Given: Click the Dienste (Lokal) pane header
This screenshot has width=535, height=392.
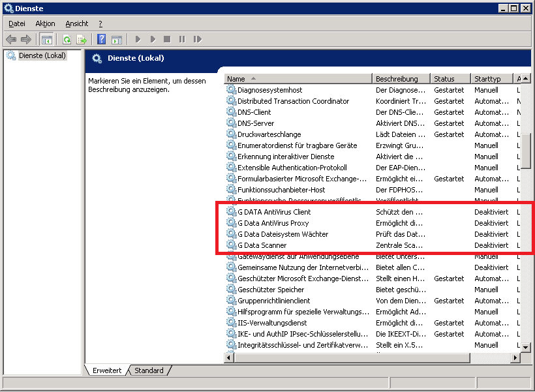Looking at the screenshot, I should click(x=136, y=58).
